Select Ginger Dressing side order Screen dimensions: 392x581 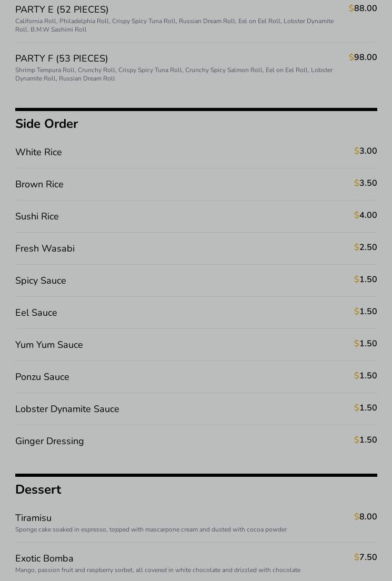196,441
